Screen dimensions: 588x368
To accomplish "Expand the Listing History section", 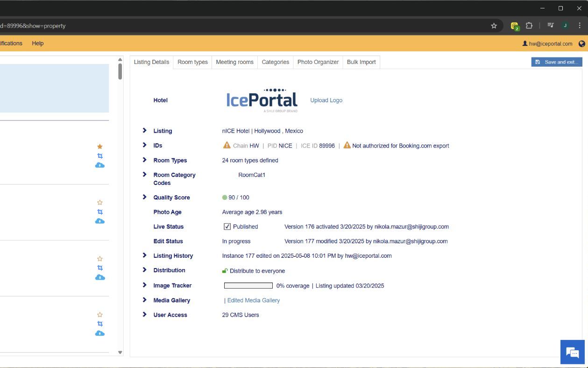I will click(x=144, y=255).
